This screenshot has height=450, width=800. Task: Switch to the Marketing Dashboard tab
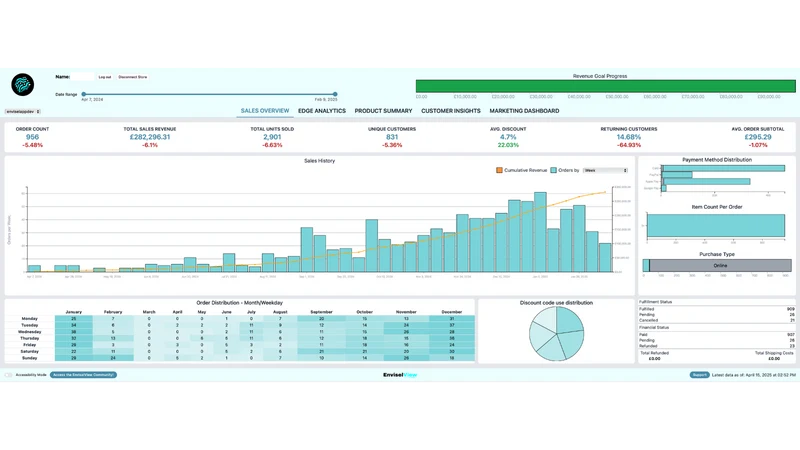click(524, 111)
